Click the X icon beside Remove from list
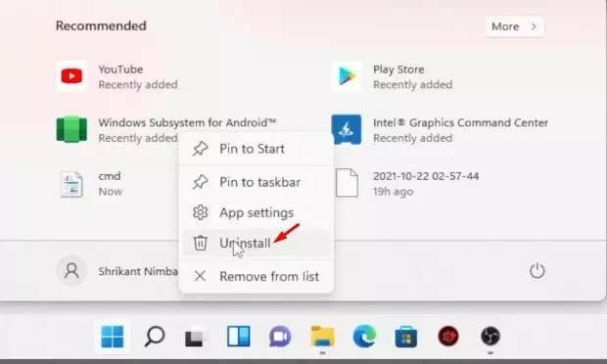The image size is (607, 364). click(200, 276)
